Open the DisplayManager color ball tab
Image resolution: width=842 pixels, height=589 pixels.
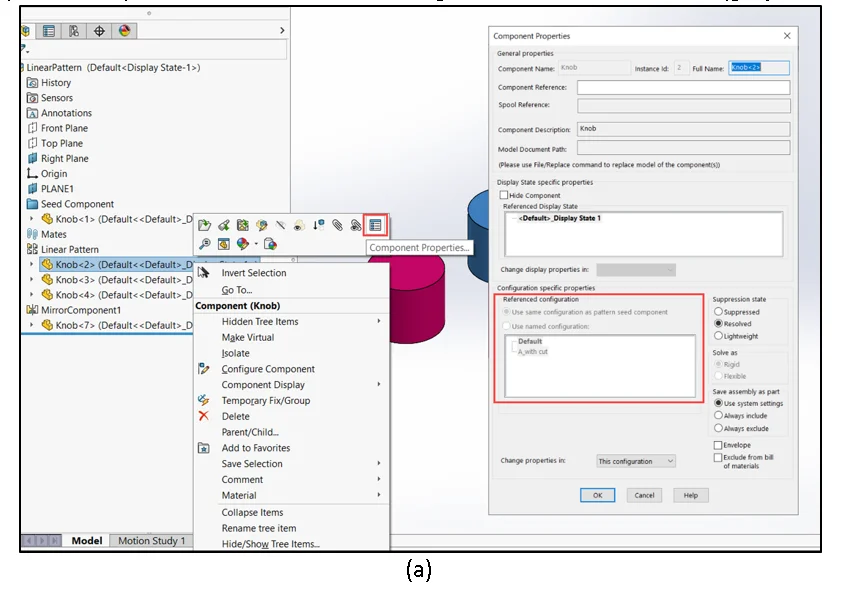[x=124, y=31]
